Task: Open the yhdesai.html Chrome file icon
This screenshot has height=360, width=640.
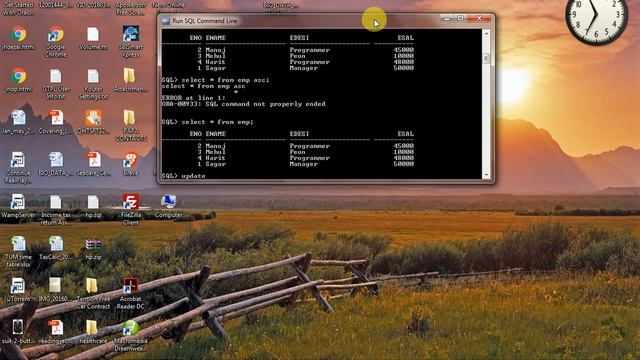Action: click(x=18, y=34)
